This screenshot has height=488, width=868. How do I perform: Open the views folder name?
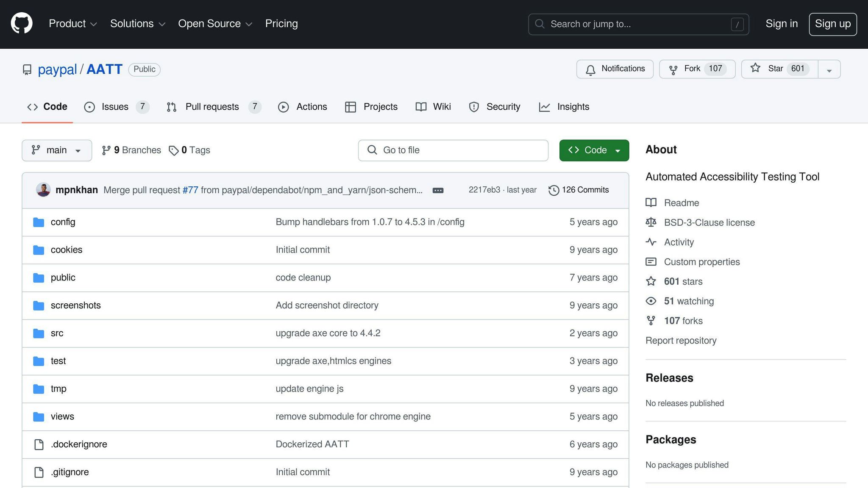[62, 417]
